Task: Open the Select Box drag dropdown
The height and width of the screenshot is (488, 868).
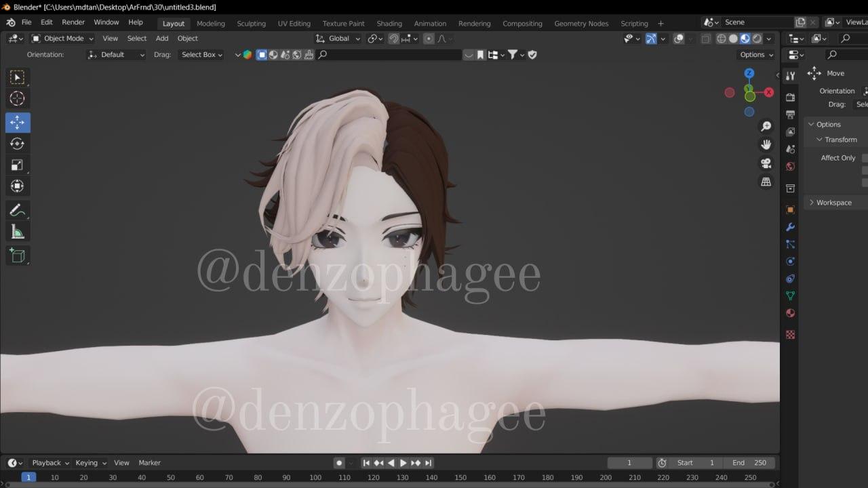Action: (x=201, y=55)
